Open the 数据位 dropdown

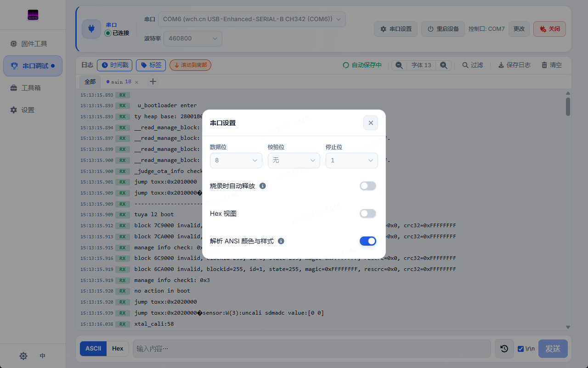[236, 161]
